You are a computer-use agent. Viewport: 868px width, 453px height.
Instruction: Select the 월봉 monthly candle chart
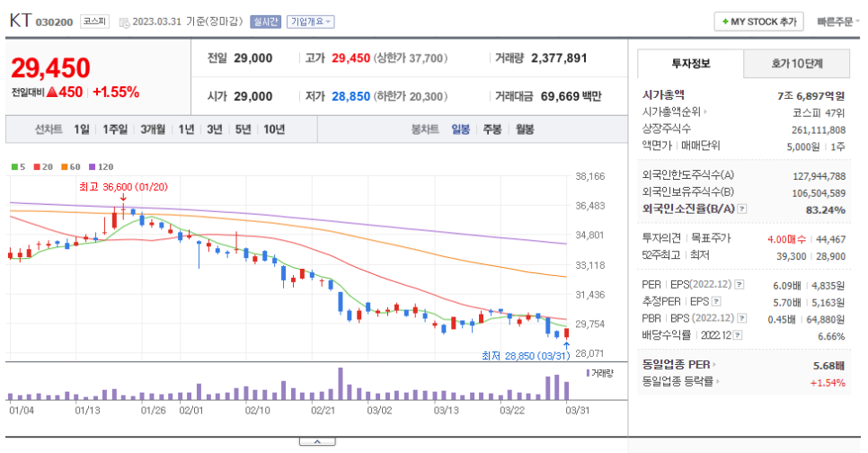525,129
